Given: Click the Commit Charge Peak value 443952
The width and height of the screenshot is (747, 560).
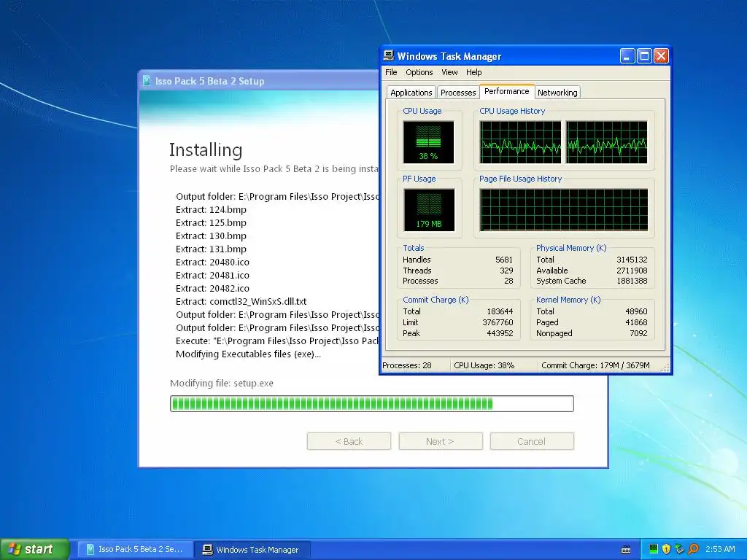Looking at the screenshot, I should [500, 333].
